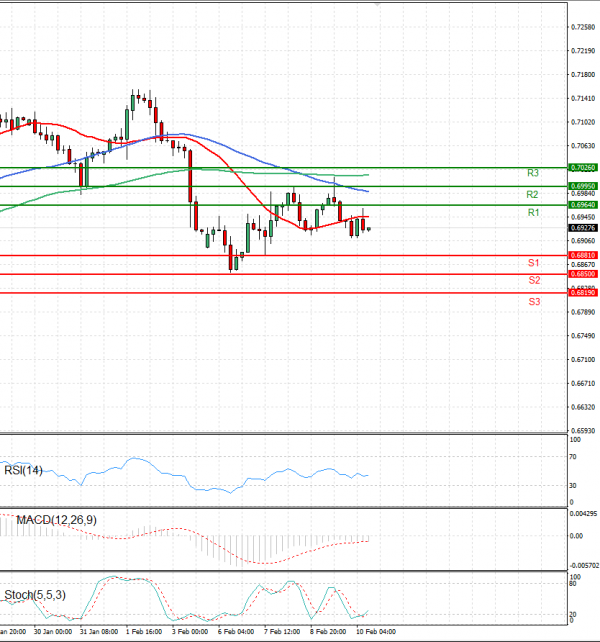600x642 pixels.
Task: Click the S3 support label
Action: (534, 302)
